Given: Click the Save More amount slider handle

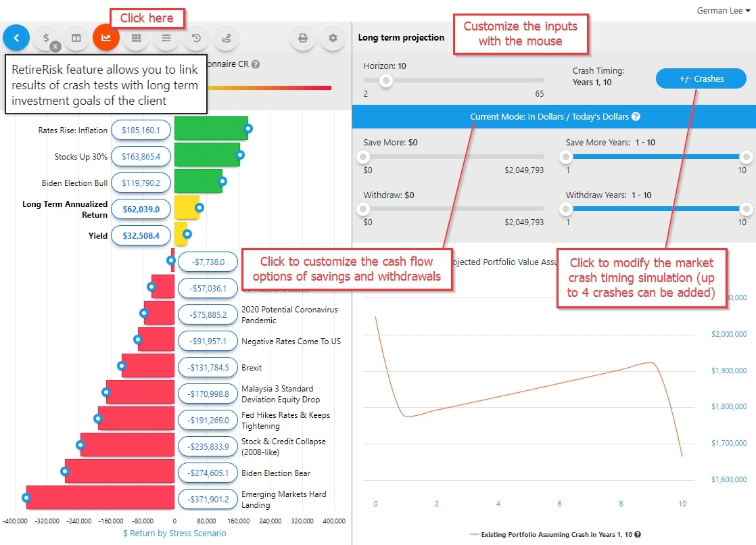Looking at the screenshot, I should (x=364, y=157).
